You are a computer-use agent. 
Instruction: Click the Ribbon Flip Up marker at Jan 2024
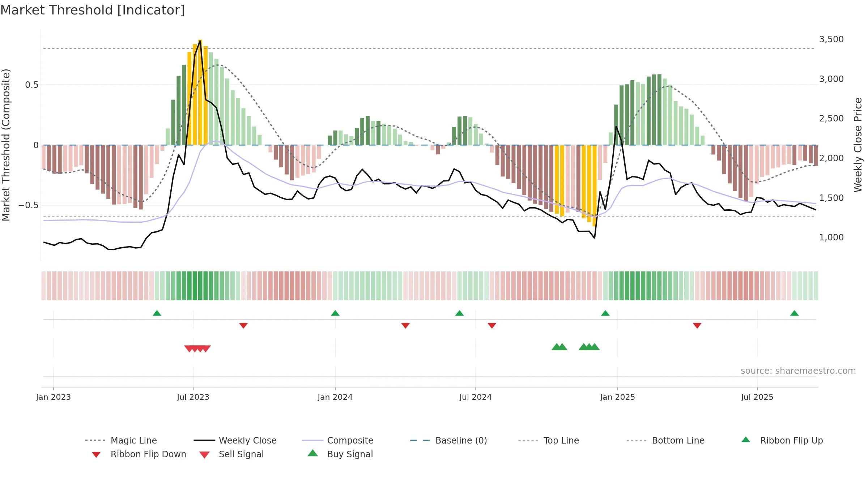[335, 313]
